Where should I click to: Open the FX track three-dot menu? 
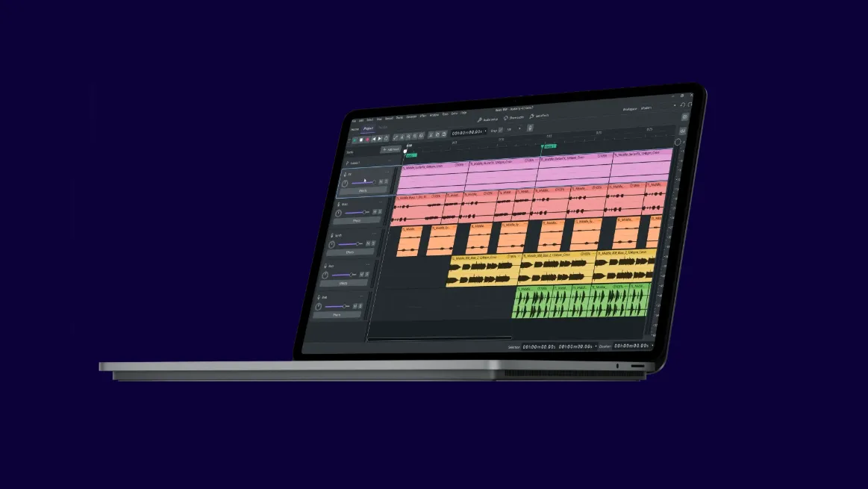pyautogui.click(x=387, y=172)
